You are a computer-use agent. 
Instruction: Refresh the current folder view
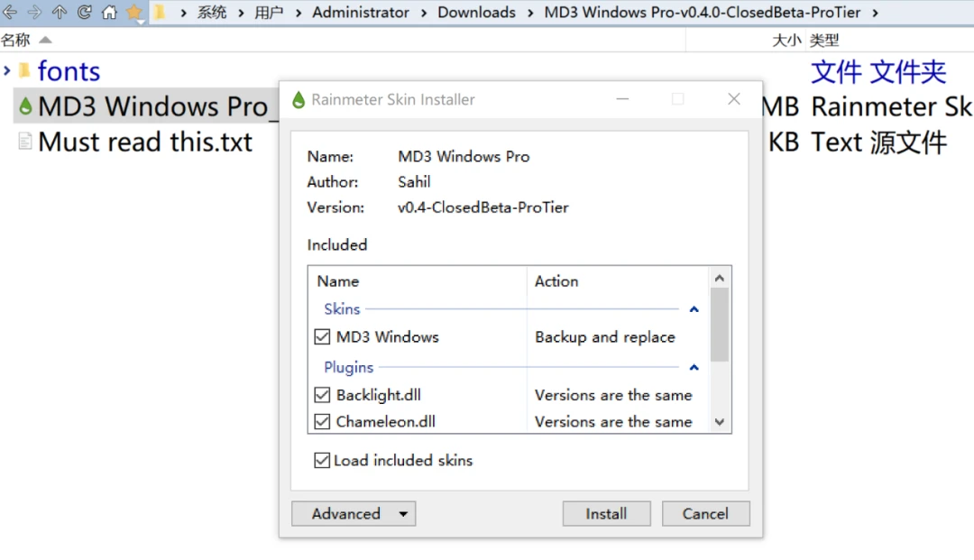point(84,13)
